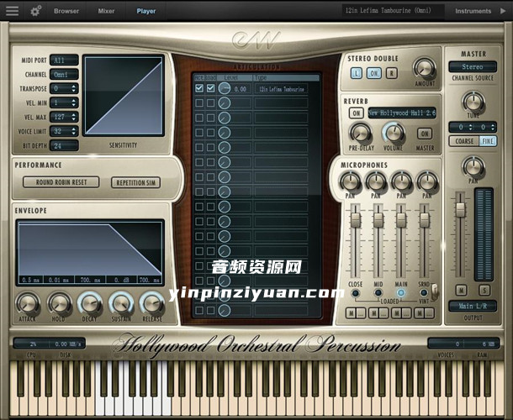The width and height of the screenshot is (513, 420).
Task: Click the Surround microphone Pan knob
Action: pos(427,181)
